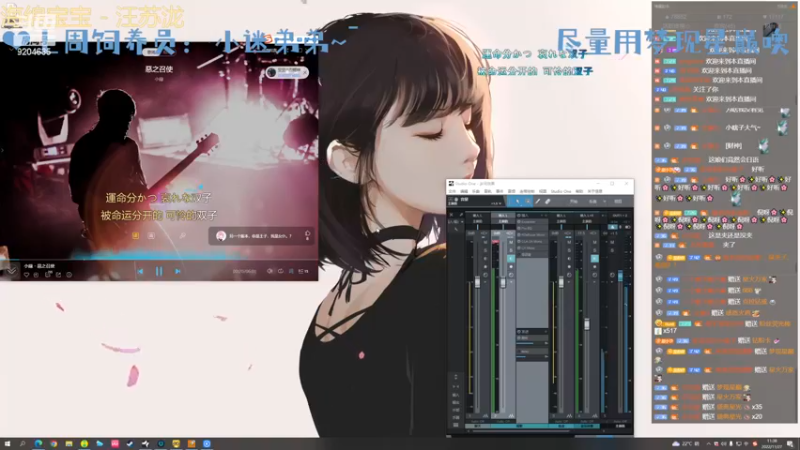The width and height of the screenshot is (800, 450).
Task: Mute the selected second mixer channel
Action: (511, 242)
